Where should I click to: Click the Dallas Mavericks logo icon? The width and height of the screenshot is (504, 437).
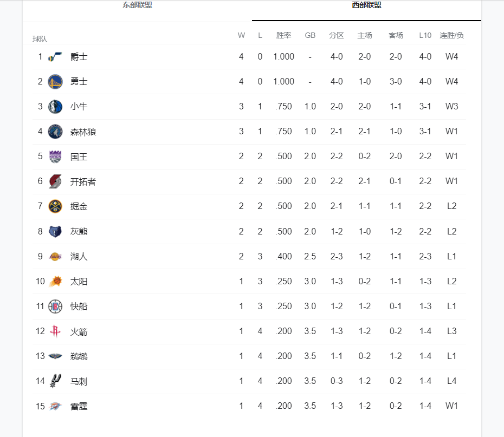55,107
